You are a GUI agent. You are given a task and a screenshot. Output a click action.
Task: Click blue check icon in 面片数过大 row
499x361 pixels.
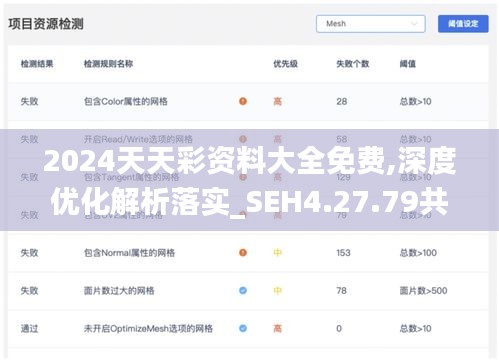(x=243, y=291)
